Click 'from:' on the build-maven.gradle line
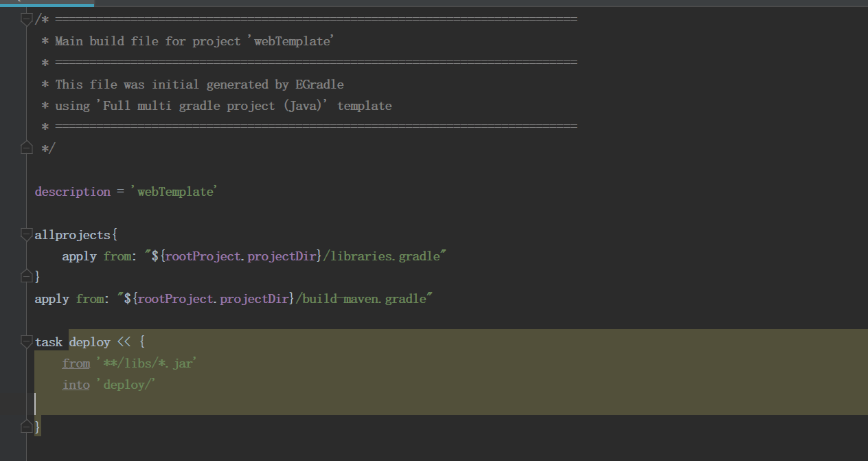Viewport: 868px width, 461px height. click(x=91, y=299)
